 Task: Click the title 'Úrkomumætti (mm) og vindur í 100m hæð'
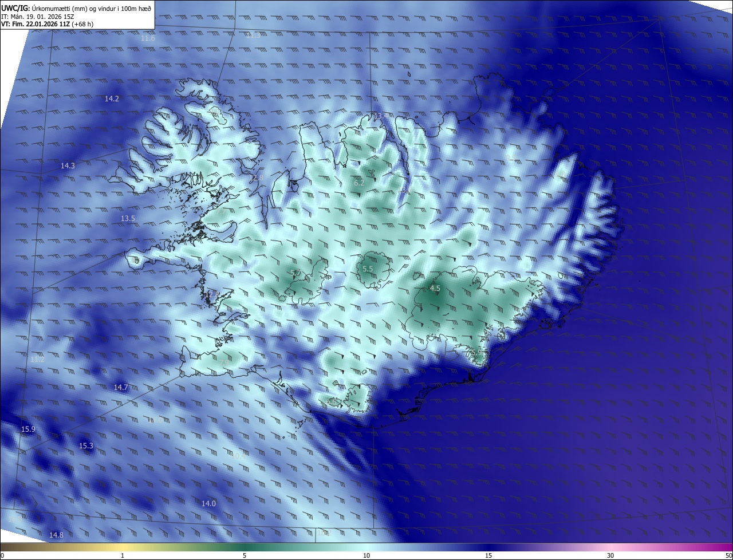[x=91, y=7]
